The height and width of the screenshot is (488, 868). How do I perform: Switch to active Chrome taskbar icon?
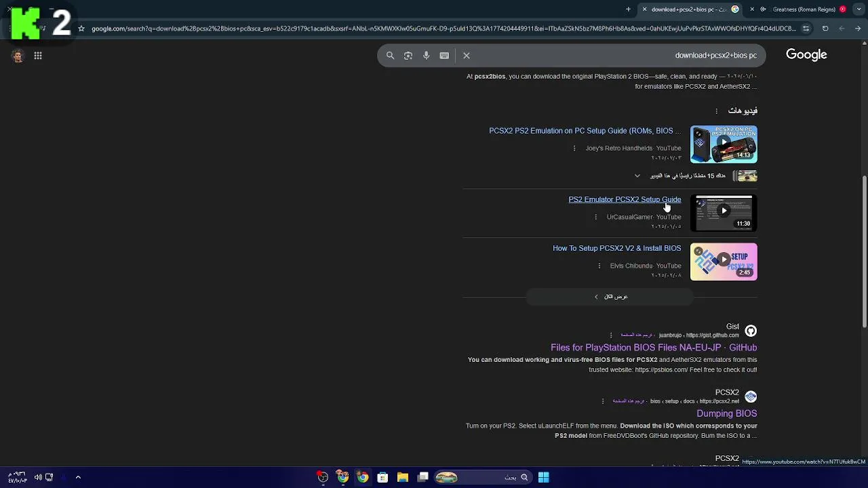click(363, 477)
